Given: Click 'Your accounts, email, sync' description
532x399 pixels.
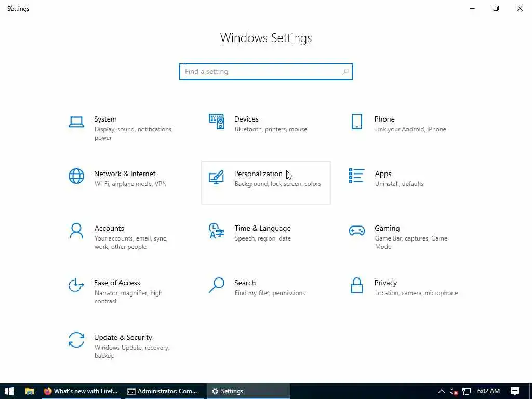Looking at the screenshot, I should [x=130, y=243].
